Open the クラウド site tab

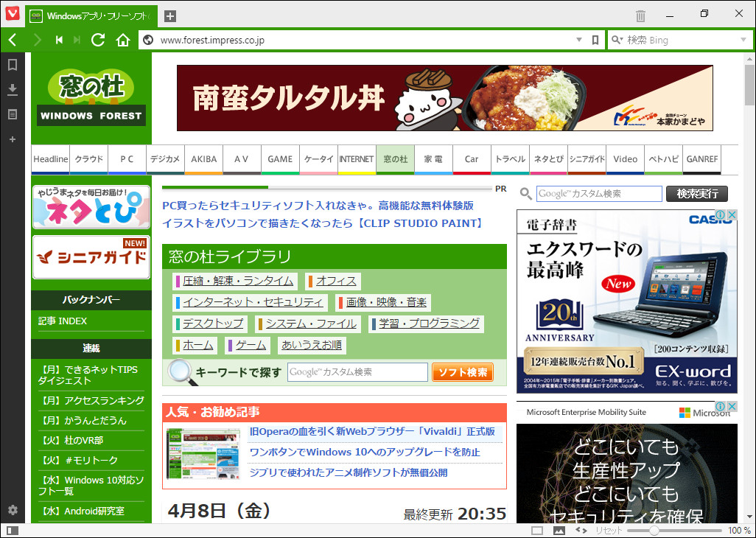[x=88, y=159]
